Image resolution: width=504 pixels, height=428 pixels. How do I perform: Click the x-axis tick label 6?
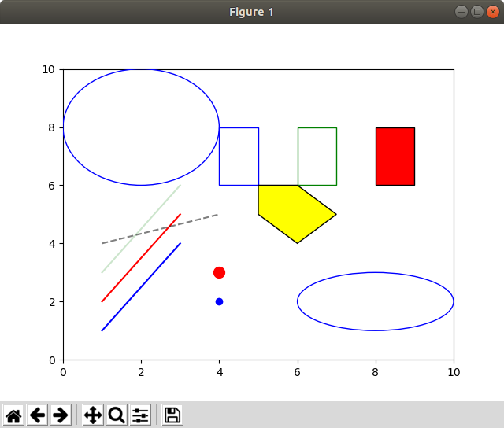tap(297, 372)
